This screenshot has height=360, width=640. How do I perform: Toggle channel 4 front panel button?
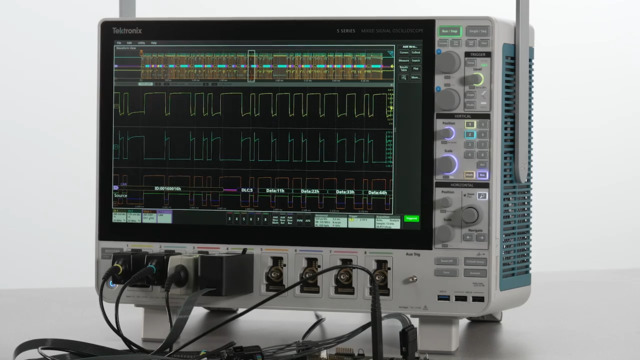coord(469,155)
